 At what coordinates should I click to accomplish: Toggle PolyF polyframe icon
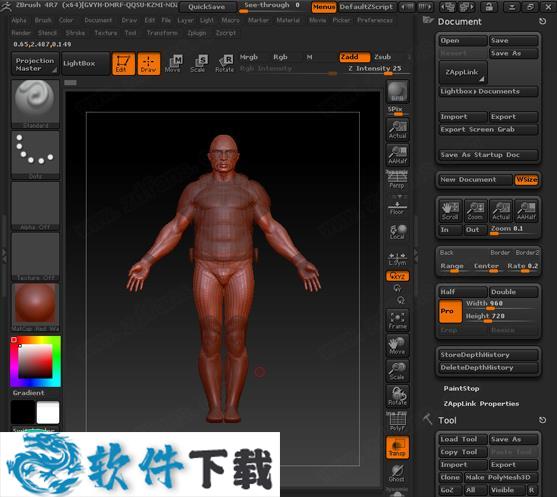pyautogui.click(x=398, y=422)
